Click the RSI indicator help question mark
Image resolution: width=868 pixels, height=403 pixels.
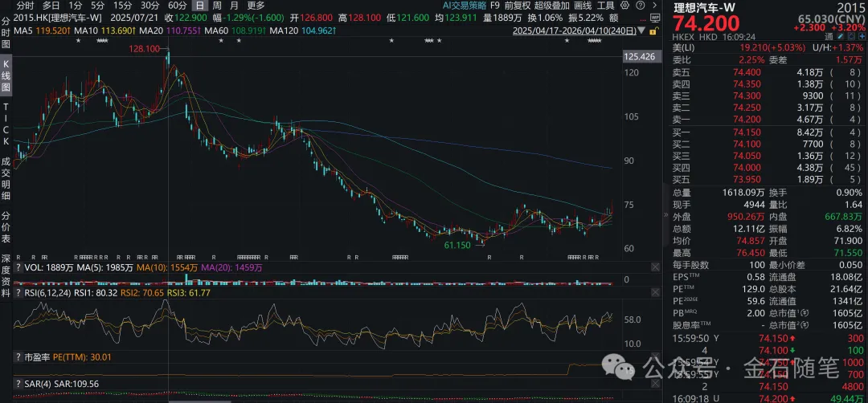pos(18,293)
